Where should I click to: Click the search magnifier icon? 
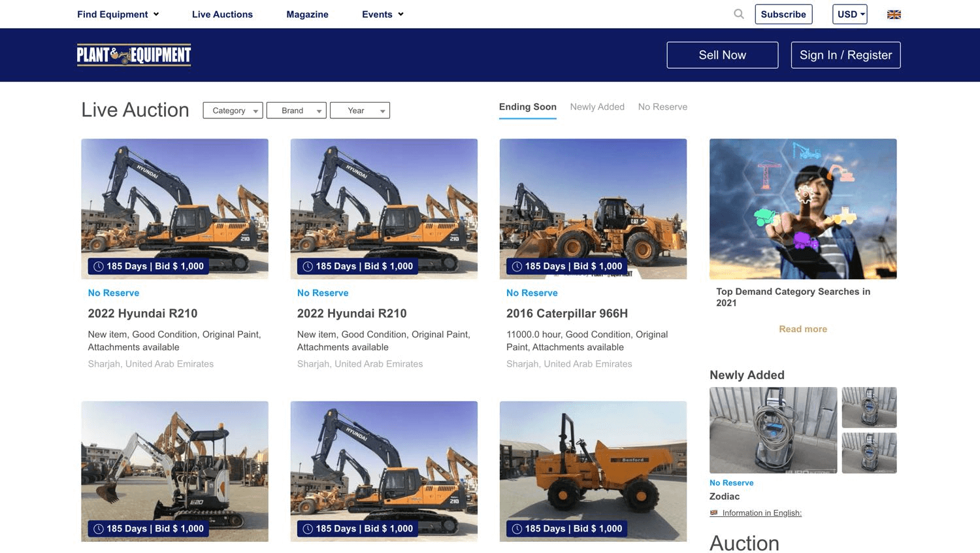[x=739, y=14]
